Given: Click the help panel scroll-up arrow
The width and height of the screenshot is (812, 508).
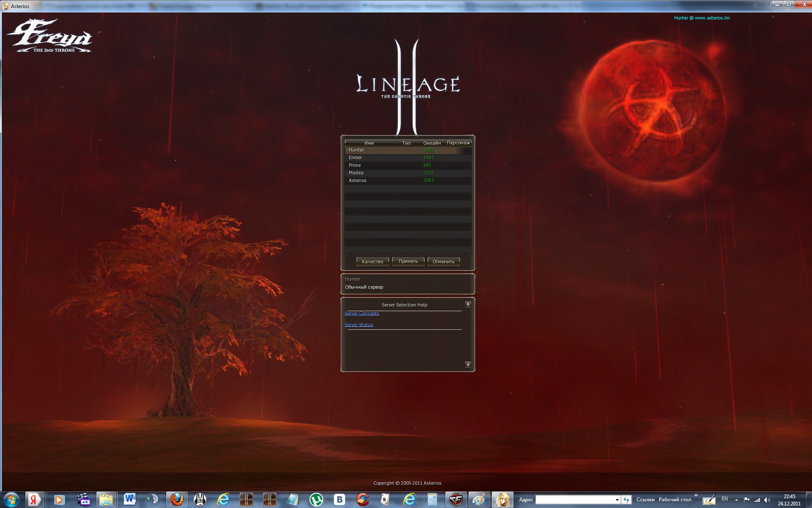Looking at the screenshot, I should click(468, 304).
